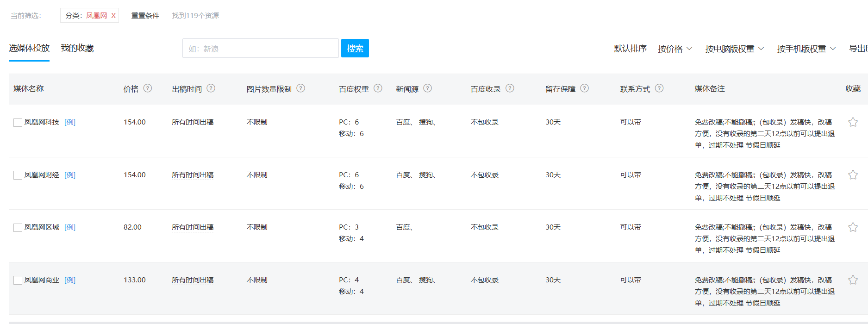Select the 凤凰网财经 row checkbox
Viewport: 868px width, 324px height.
point(18,175)
